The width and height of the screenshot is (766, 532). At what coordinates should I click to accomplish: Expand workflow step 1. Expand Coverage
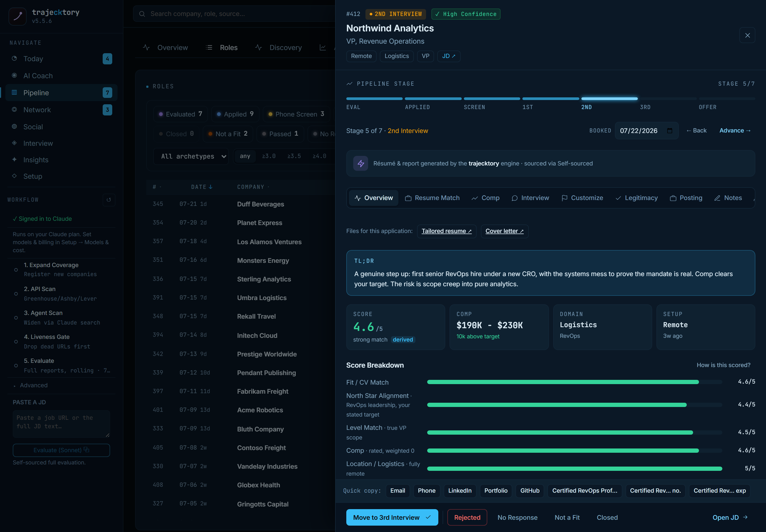pyautogui.click(x=61, y=269)
